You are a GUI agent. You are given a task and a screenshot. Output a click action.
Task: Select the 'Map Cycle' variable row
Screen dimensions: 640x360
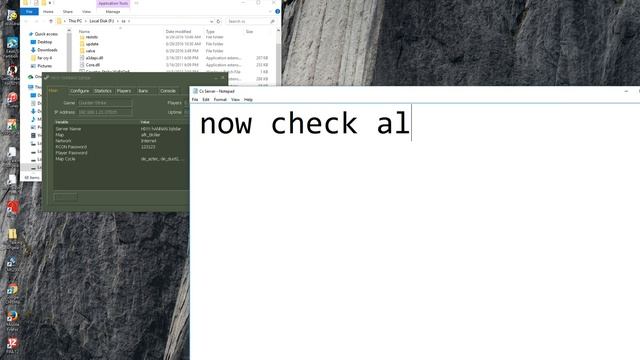pos(121,159)
